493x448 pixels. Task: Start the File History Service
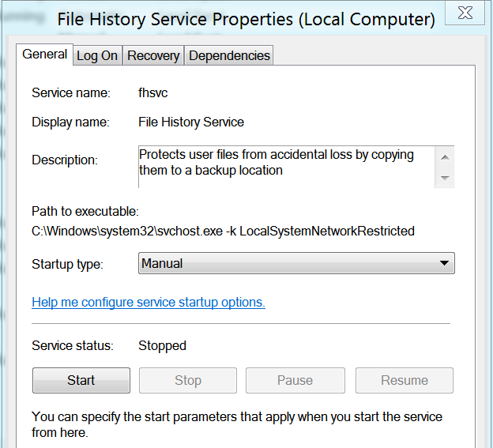pyautogui.click(x=81, y=380)
